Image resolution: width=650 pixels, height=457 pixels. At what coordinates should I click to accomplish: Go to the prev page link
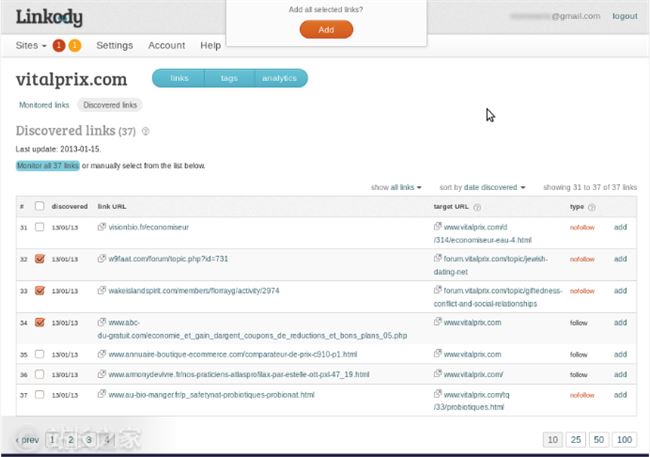pos(27,440)
